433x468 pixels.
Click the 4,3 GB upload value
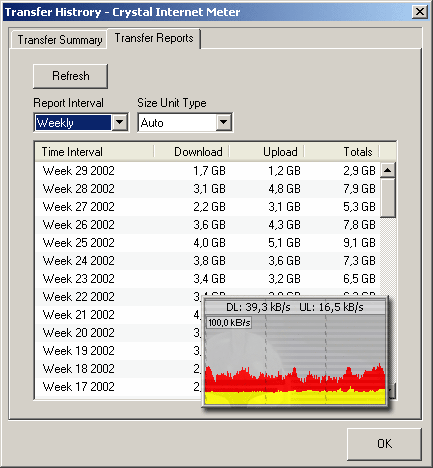coord(284,225)
